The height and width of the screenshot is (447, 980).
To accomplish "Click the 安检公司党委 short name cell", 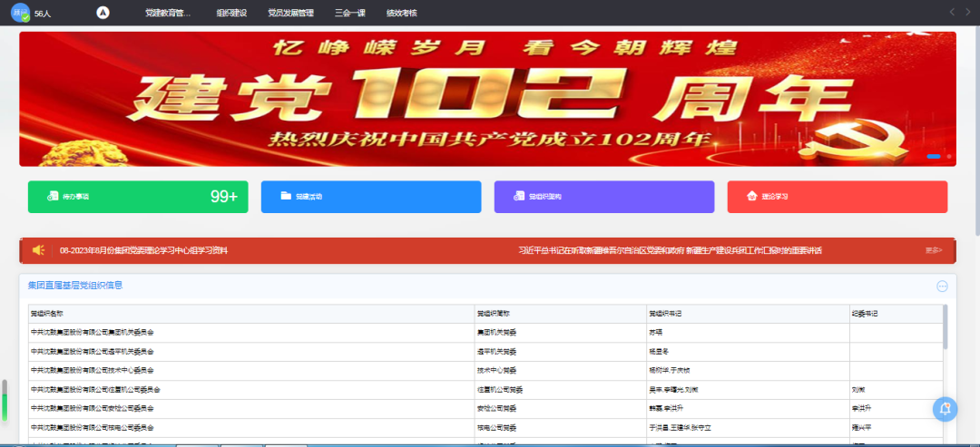I will click(561, 409).
